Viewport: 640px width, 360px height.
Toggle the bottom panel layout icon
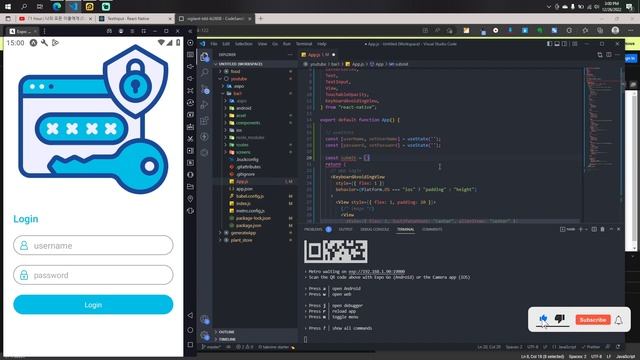coord(557,44)
